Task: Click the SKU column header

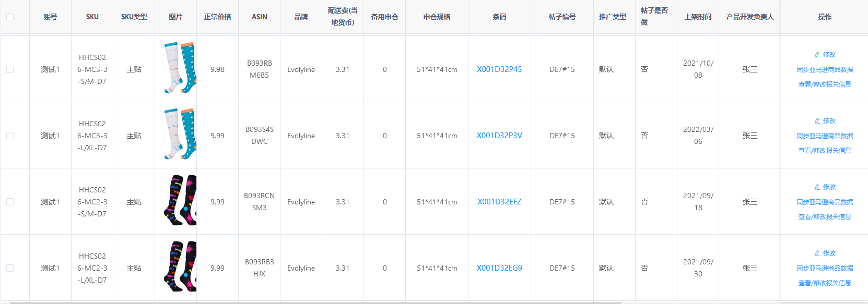Action: pos(92,17)
